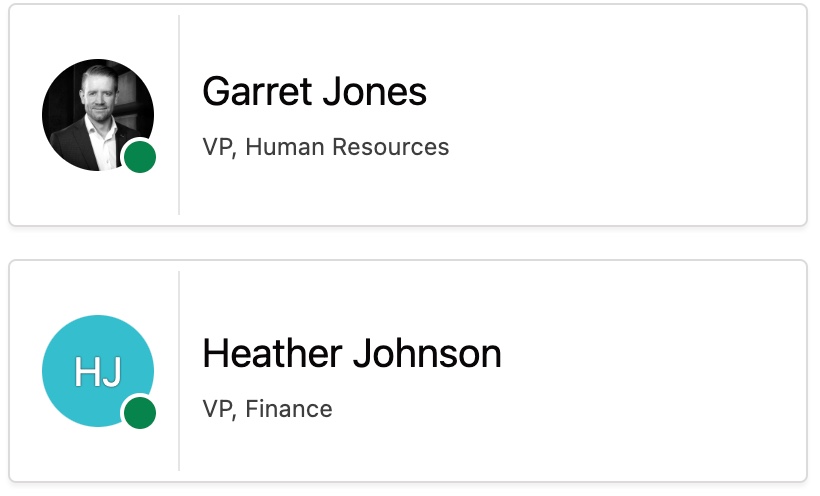Click the letter "H" in teal avatar
Viewport: 820px width, 496px height.
pyautogui.click(x=86, y=373)
